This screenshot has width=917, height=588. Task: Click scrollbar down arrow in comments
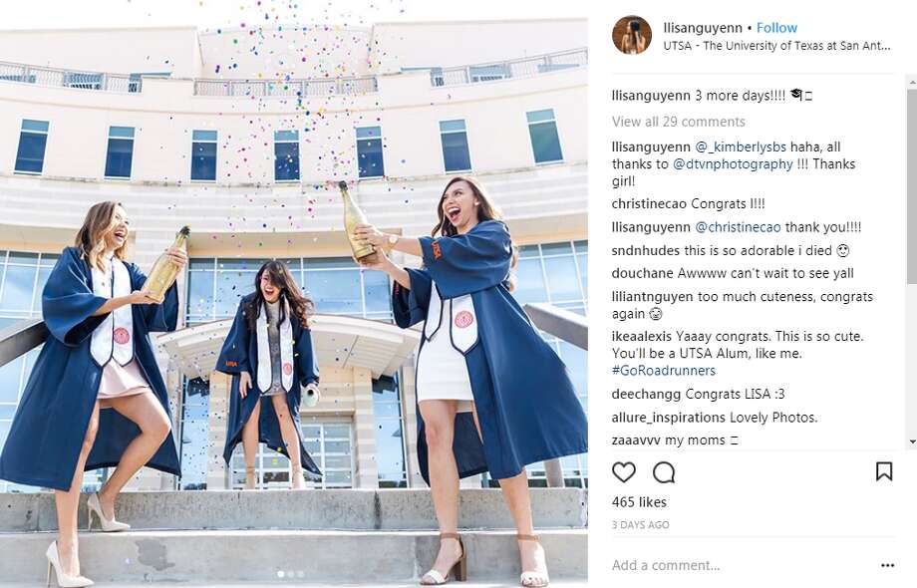click(912, 442)
